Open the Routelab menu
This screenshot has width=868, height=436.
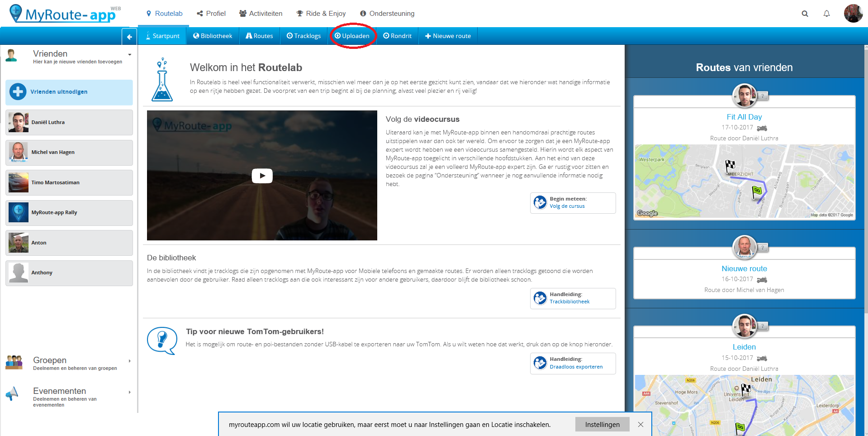tap(164, 14)
